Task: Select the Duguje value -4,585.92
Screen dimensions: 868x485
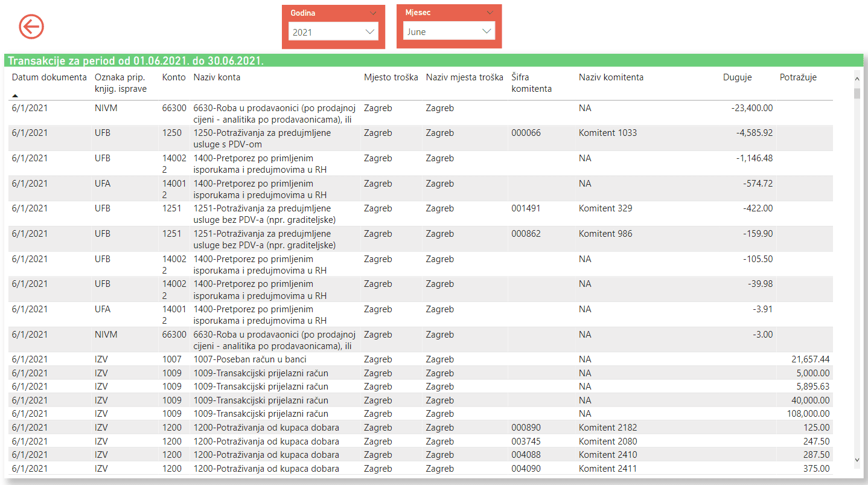Action: (x=754, y=133)
